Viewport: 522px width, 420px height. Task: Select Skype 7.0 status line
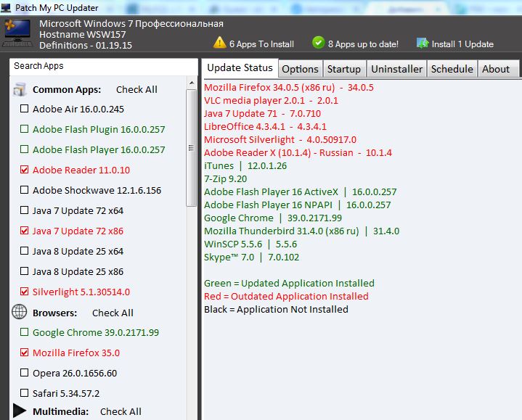click(x=252, y=257)
